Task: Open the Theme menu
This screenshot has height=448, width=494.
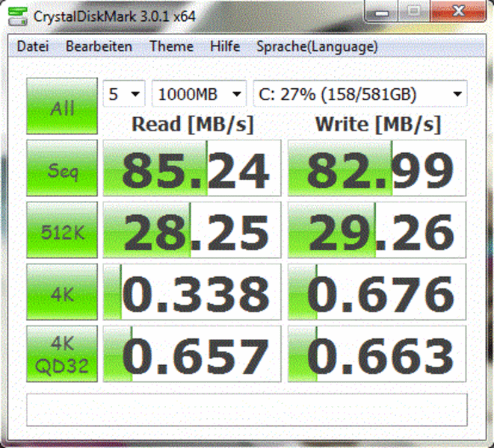Action: tap(171, 46)
